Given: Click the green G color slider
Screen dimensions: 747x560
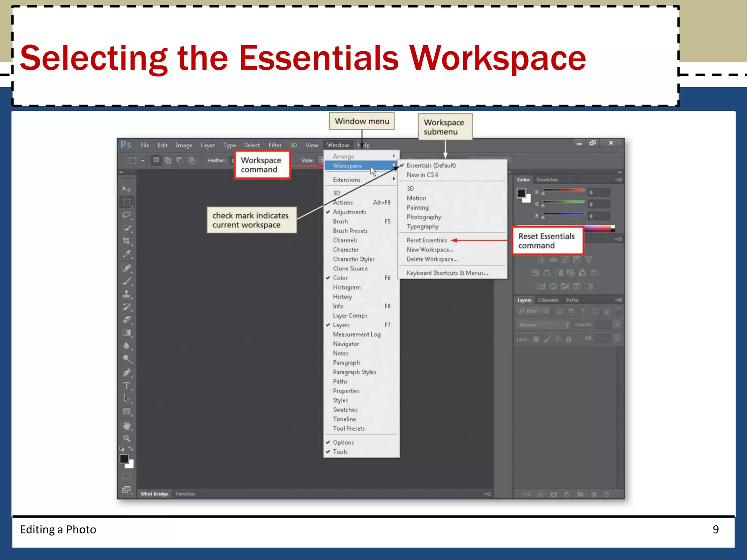Looking at the screenshot, I should [x=564, y=202].
